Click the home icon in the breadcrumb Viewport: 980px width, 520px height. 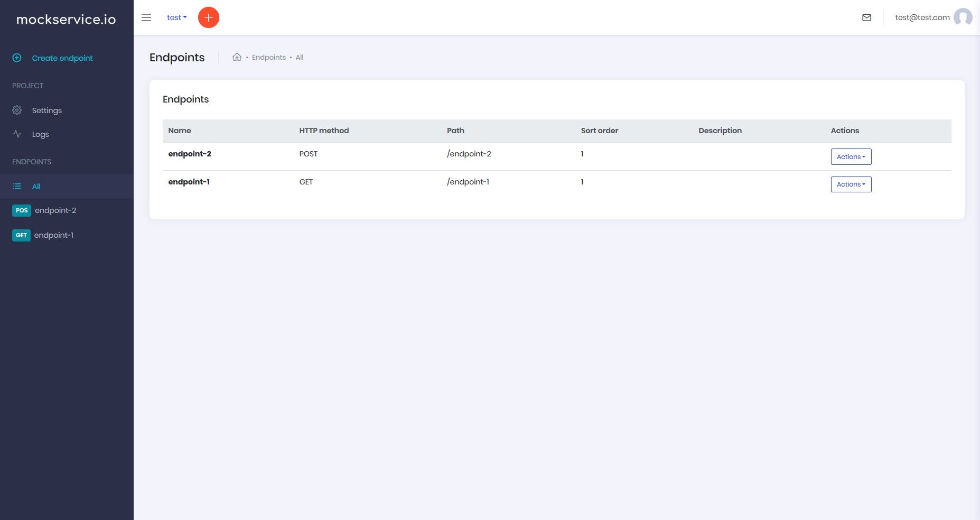pos(237,57)
